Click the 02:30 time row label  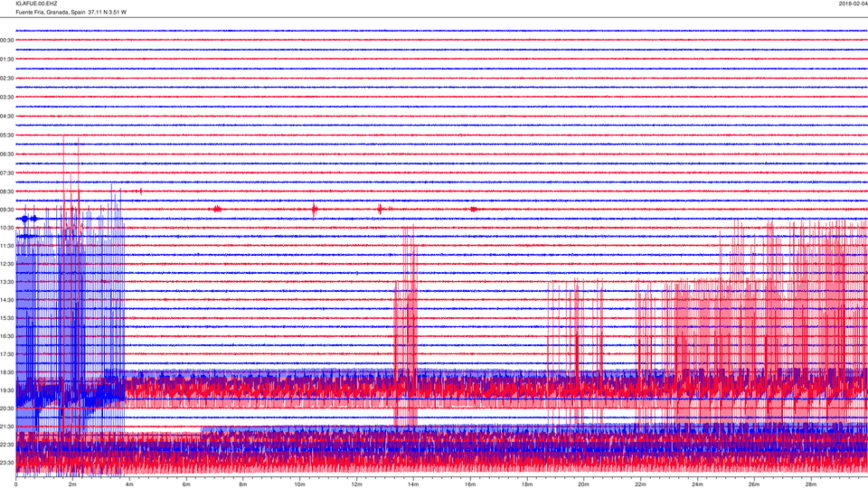tap(7, 79)
